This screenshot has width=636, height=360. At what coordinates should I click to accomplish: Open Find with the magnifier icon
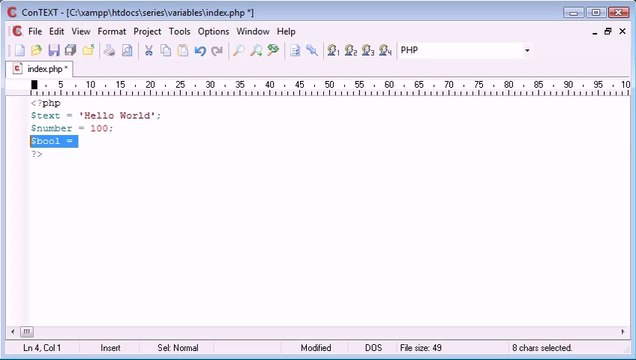(238, 50)
